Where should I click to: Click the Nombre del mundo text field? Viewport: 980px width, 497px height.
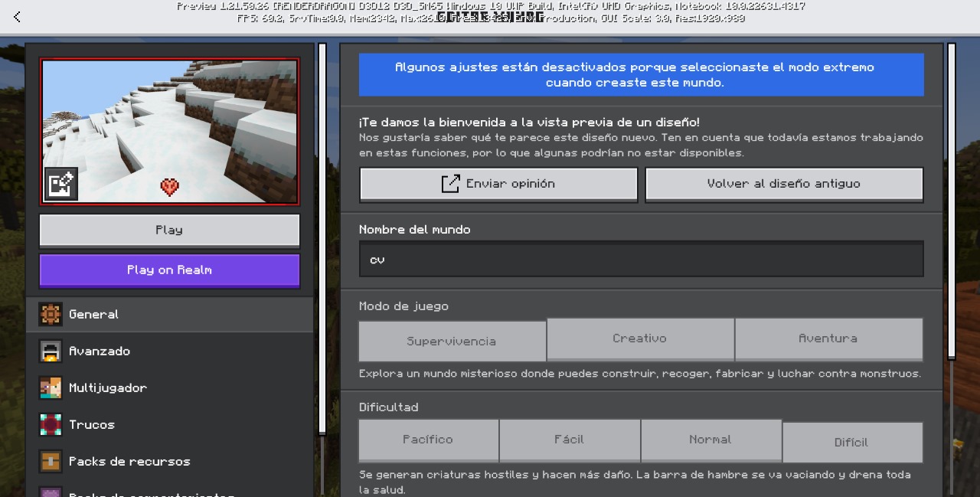pyautogui.click(x=641, y=260)
